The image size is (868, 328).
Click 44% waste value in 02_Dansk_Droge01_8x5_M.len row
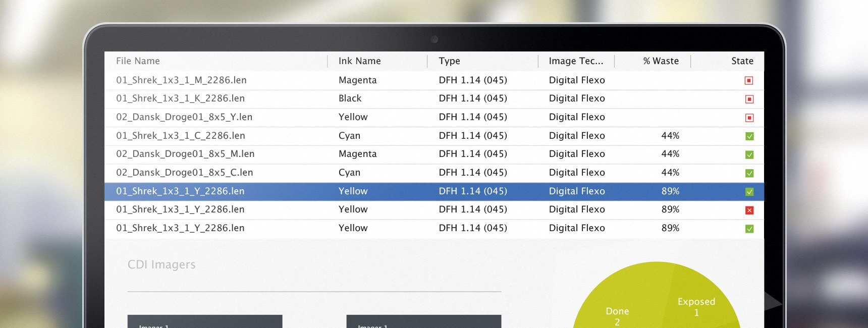pyautogui.click(x=670, y=154)
